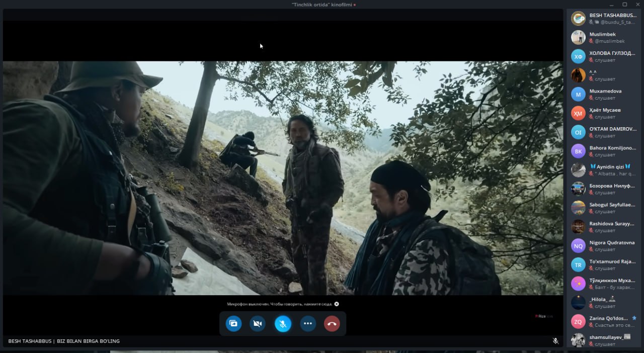Open BESH TASHABBUS participant avatar
This screenshot has height=353, width=644.
coord(578,19)
